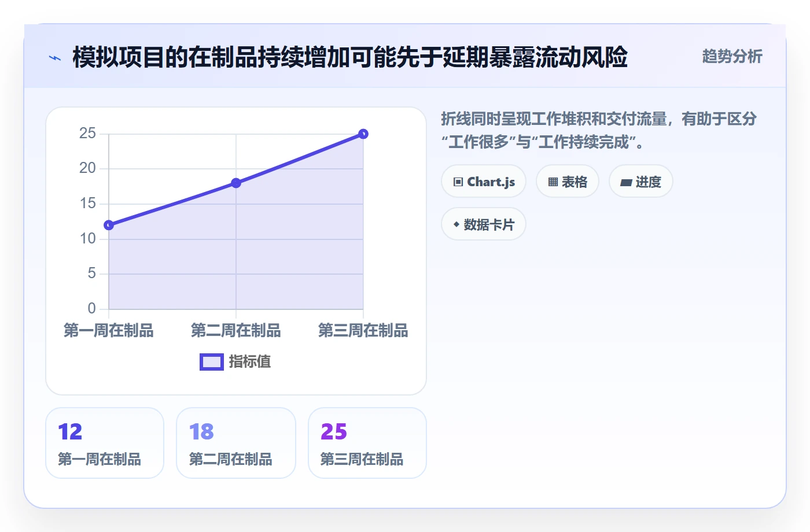Open the data card showing 12
The image size is (810, 532).
[x=105, y=443]
